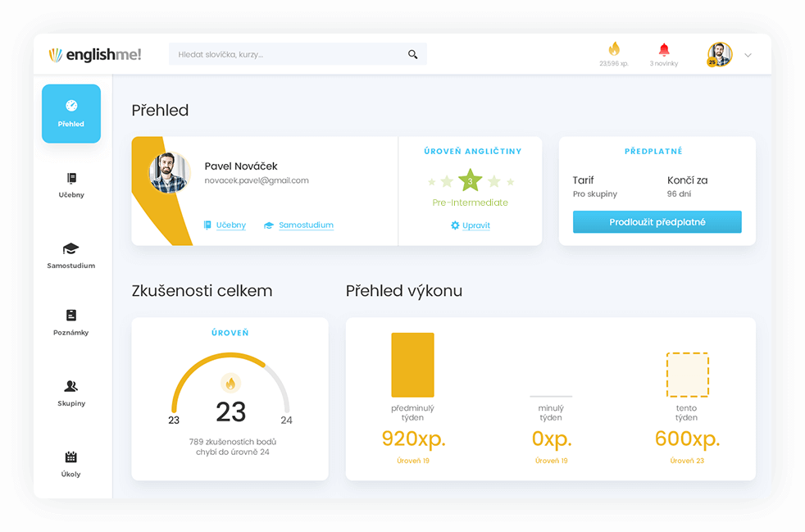The image size is (805, 532).
Task: Select Přehled in the sidebar
Action: (x=71, y=114)
